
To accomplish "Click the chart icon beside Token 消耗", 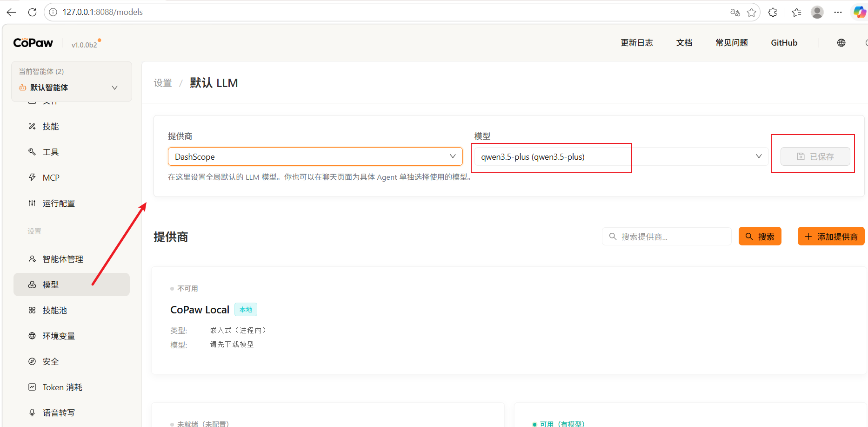I will pos(32,387).
